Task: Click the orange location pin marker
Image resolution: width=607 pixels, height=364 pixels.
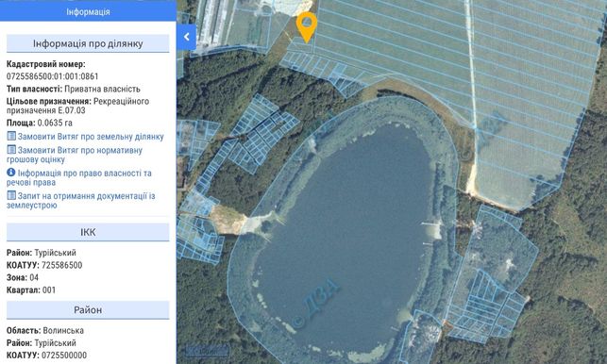Action: 307,26
